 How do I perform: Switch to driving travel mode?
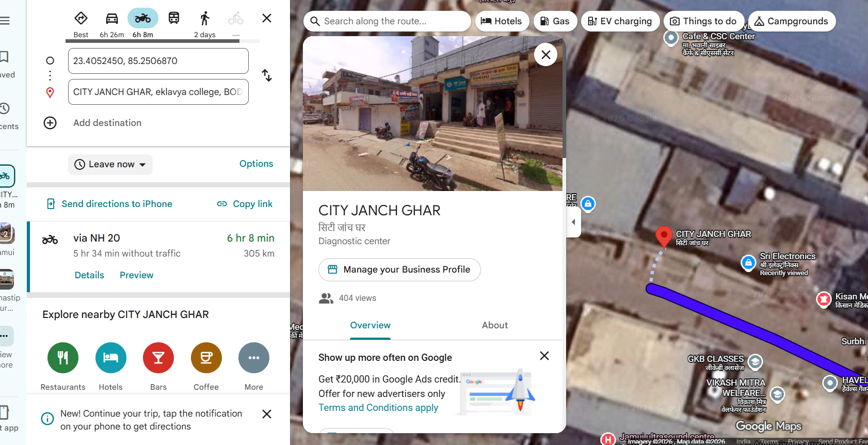[112, 19]
